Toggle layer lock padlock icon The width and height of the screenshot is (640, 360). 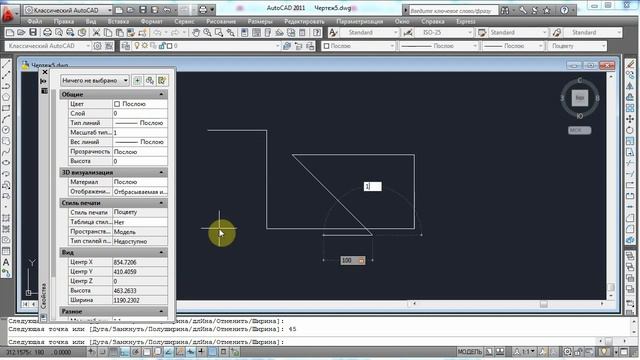pyautogui.click(x=162, y=46)
